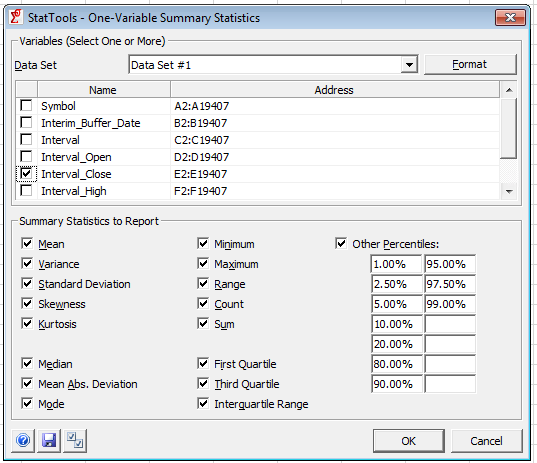Viewport: 537px width, 463px height.
Task: Click the 80.00% percentile field
Action: 396,364
